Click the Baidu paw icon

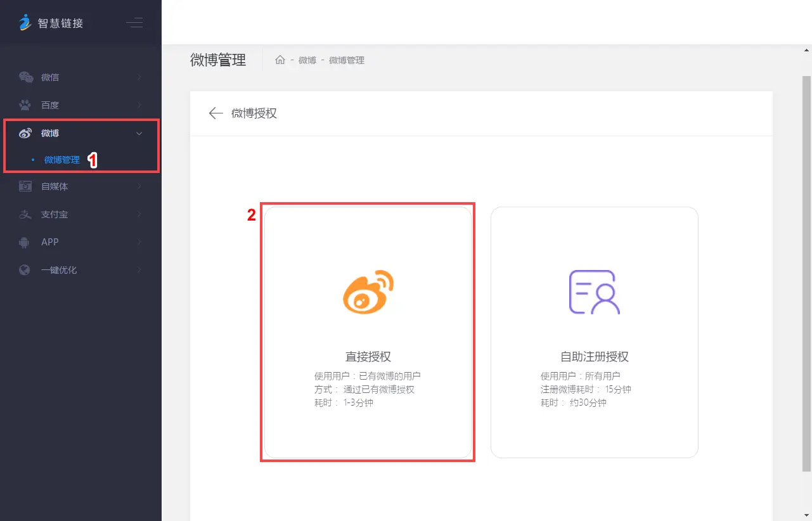(25, 105)
